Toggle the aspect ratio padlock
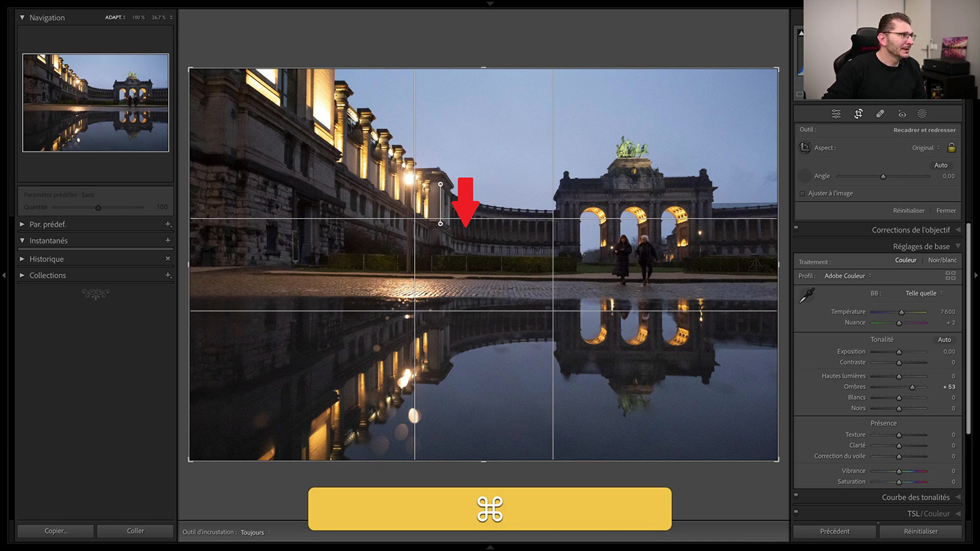The image size is (980, 551). click(952, 147)
